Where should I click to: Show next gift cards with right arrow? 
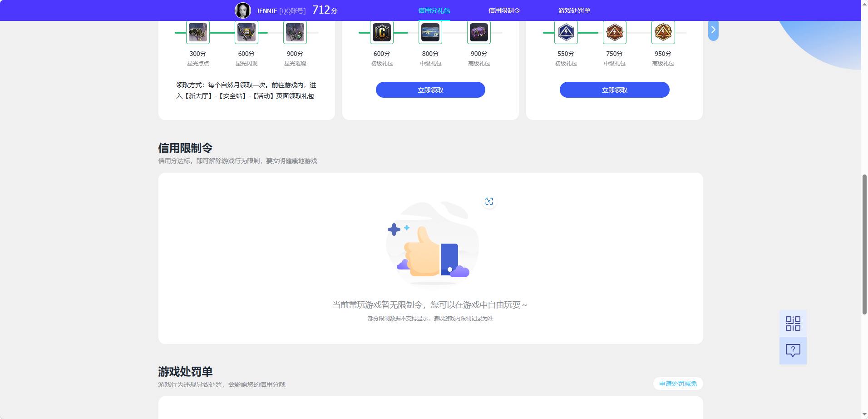(713, 30)
